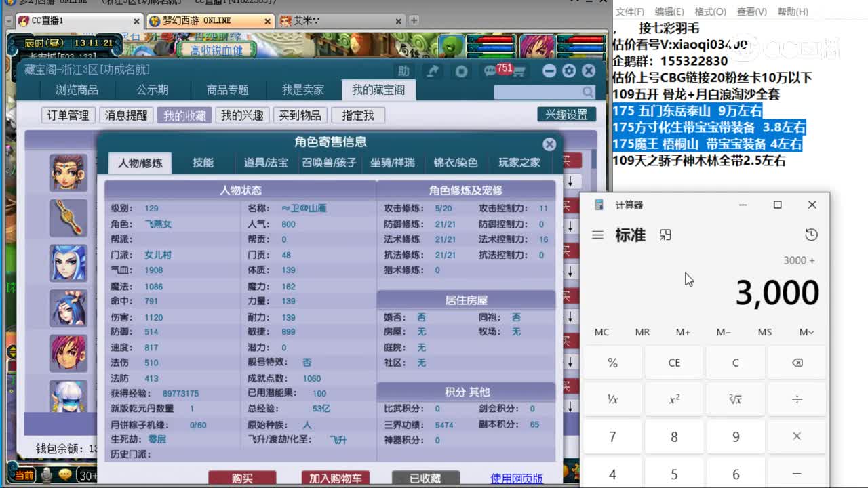Click the 购买 purchase button

(242, 478)
